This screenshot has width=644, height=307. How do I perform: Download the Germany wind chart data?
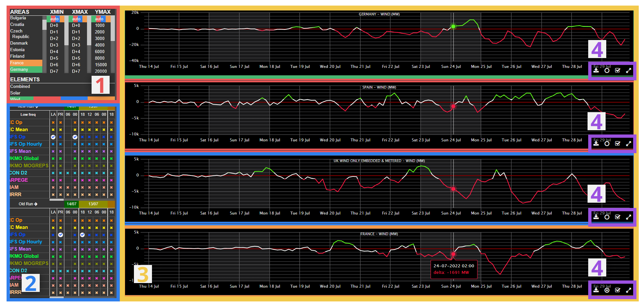[x=596, y=70]
